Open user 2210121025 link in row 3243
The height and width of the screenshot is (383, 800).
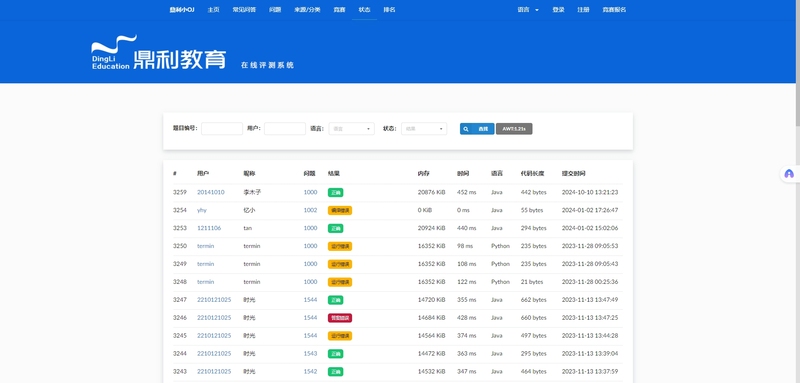point(214,371)
